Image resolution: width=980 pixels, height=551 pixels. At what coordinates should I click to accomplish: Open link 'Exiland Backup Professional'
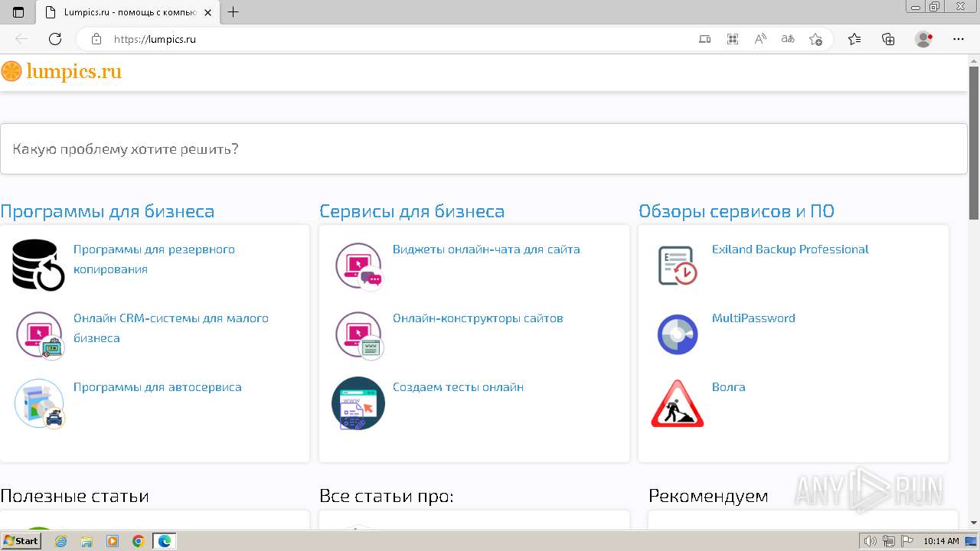click(x=790, y=249)
